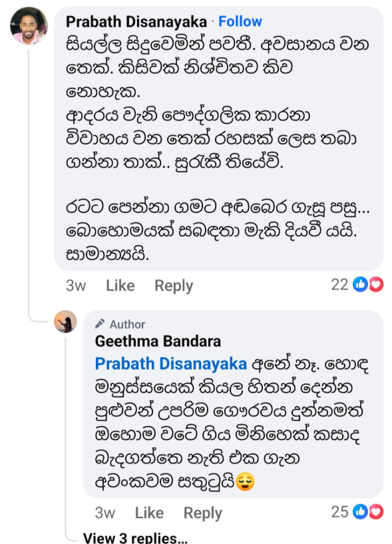This screenshot has width=392, height=544.
Task: Reply to Geethma Bandara's comment
Action: click(x=202, y=513)
